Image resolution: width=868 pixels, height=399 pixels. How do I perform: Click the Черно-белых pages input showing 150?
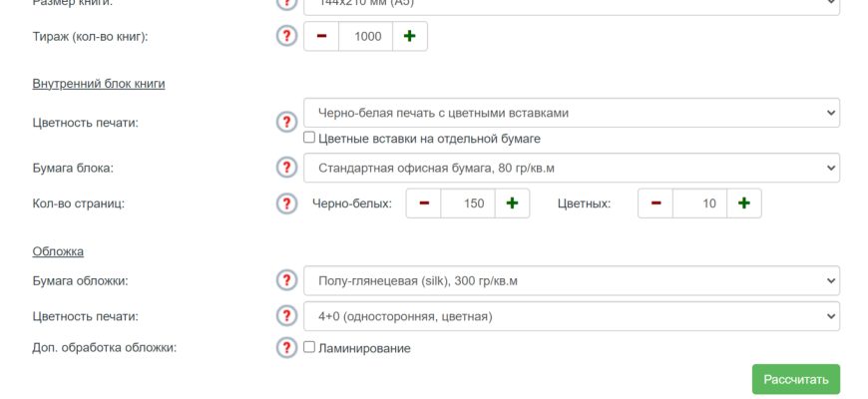(x=467, y=203)
